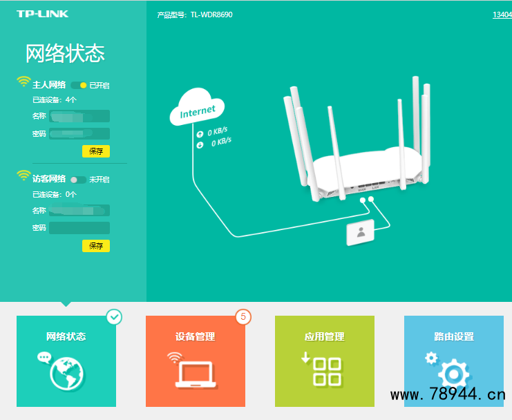Click the 主人网络 密码 input field

[79, 134]
